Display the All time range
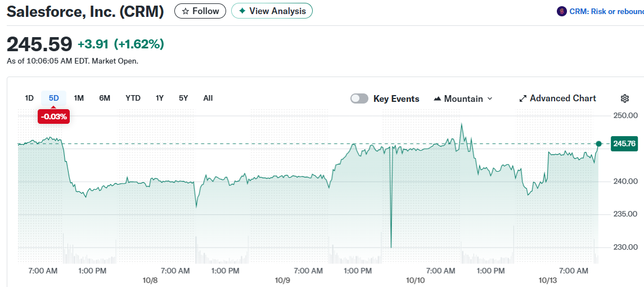The height and width of the screenshot is (287, 644). [208, 98]
